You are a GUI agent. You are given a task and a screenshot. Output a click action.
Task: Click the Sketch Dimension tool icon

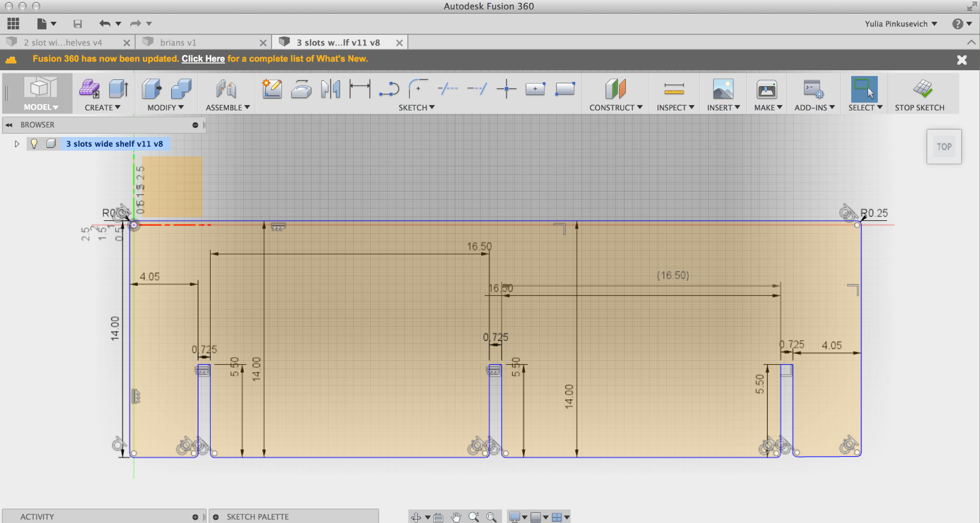click(x=360, y=90)
